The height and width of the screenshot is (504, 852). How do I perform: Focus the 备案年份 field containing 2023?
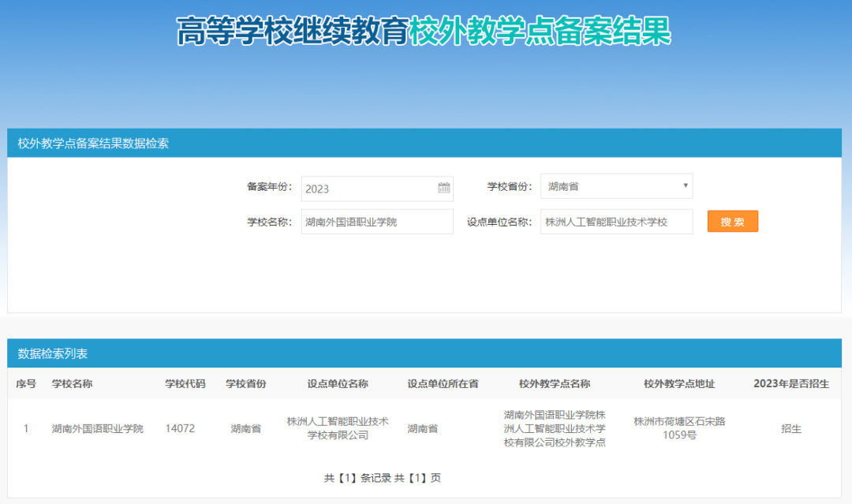coord(367,189)
